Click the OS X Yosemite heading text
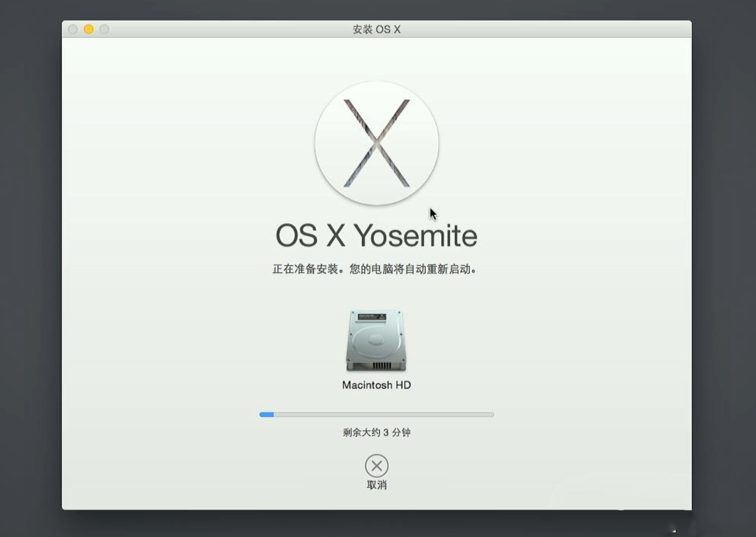 click(x=376, y=236)
